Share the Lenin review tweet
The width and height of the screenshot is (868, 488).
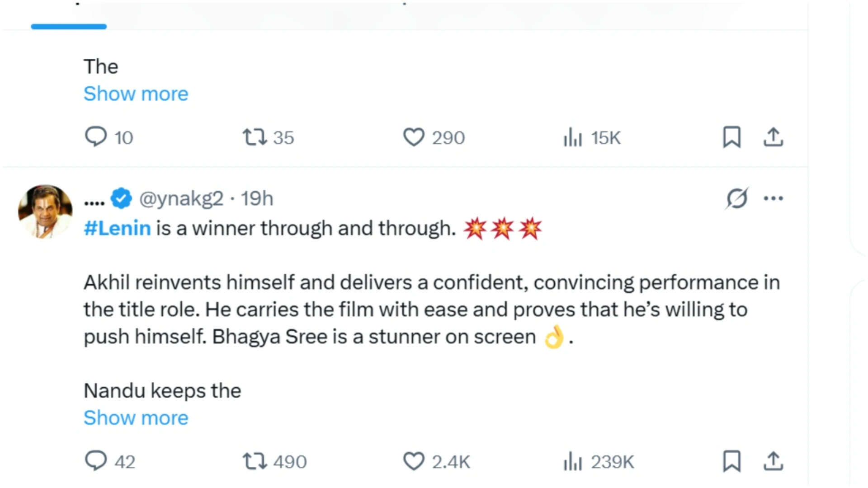(773, 461)
